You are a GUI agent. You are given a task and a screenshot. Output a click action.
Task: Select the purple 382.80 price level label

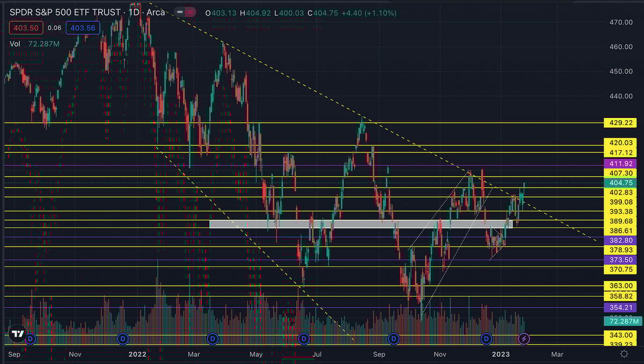point(621,241)
